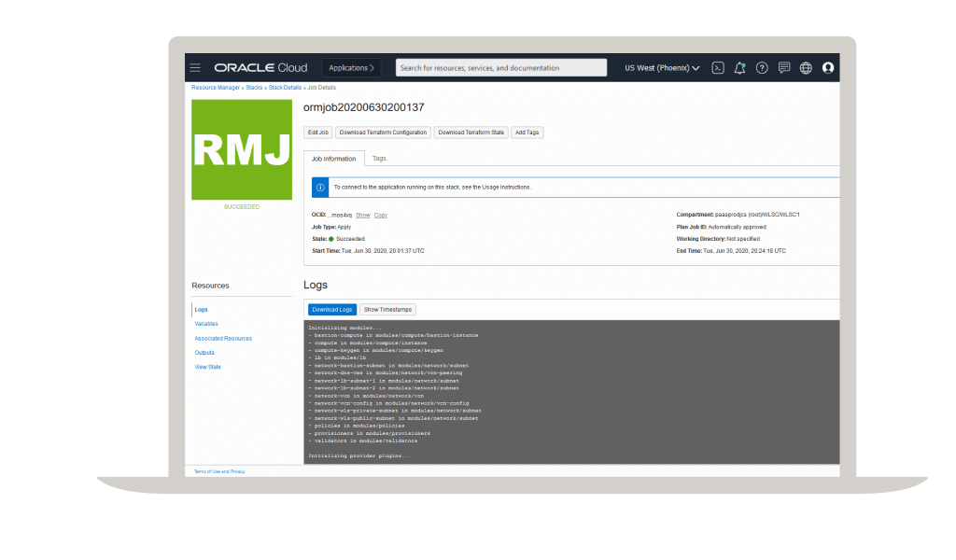956x560 pixels.
Task: Click the job title ormjob20200630200137
Action: [364, 107]
